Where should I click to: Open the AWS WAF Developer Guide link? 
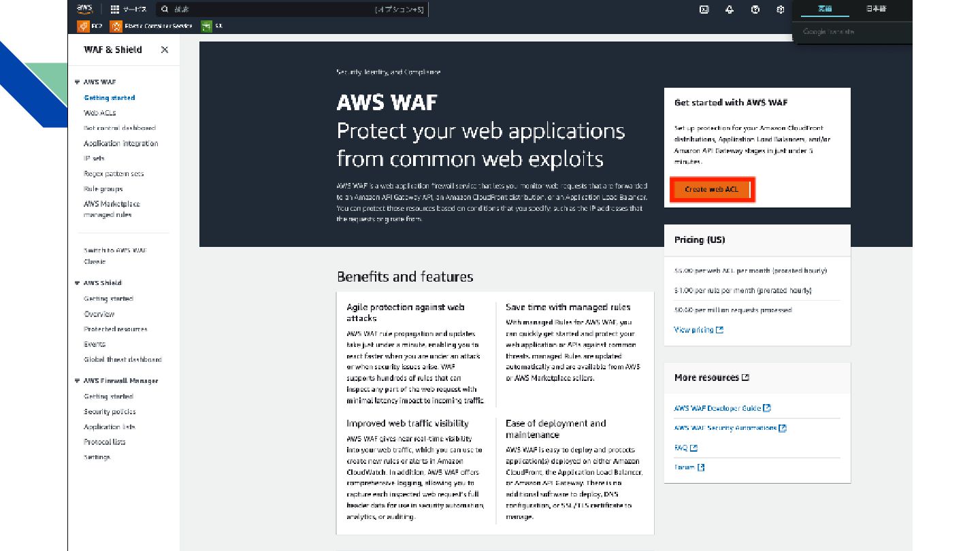[x=717, y=408]
